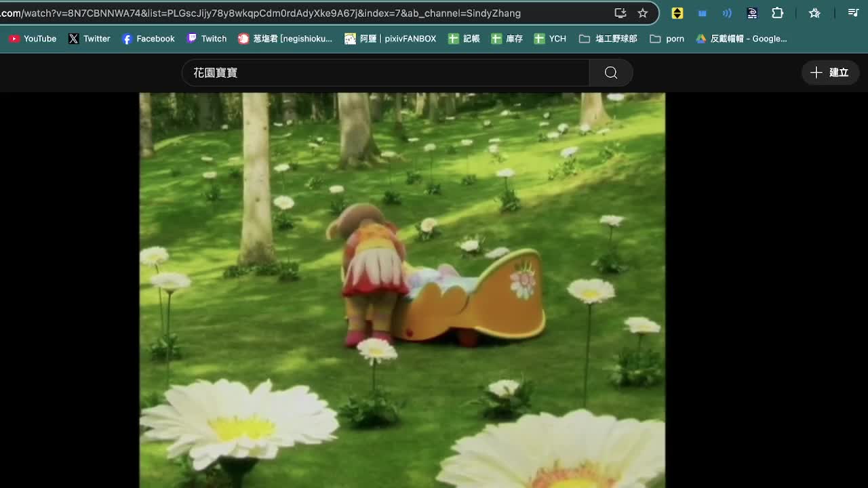Viewport: 868px width, 488px height.
Task: Open the media controls music note icon
Action: pos(853,13)
